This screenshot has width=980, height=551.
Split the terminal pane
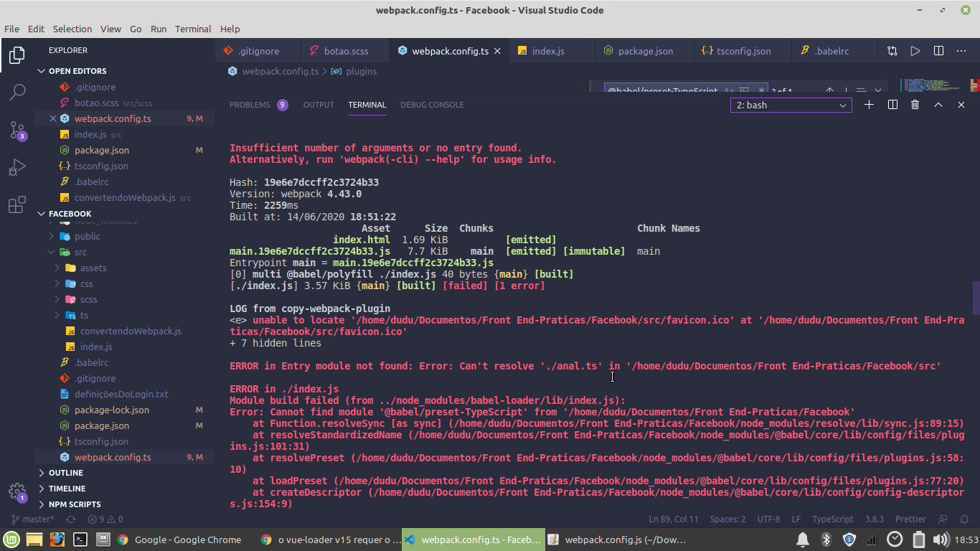click(x=892, y=105)
